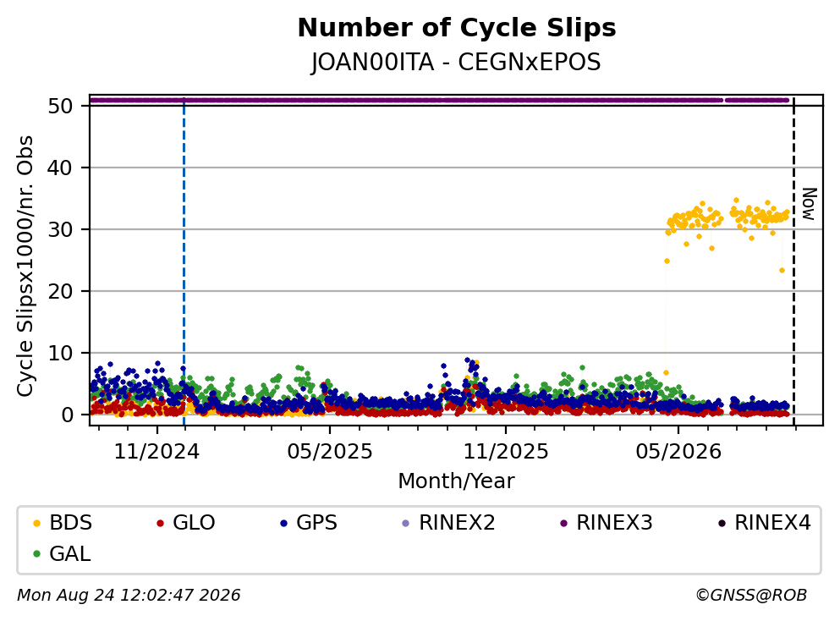Click the Month/Year axis title

pyautogui.click(x=456, y=481)
